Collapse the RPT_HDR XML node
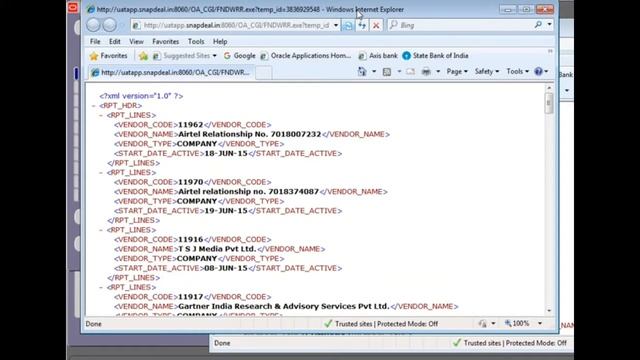Screen dimensions: 640x360 (x=93, y=106)
